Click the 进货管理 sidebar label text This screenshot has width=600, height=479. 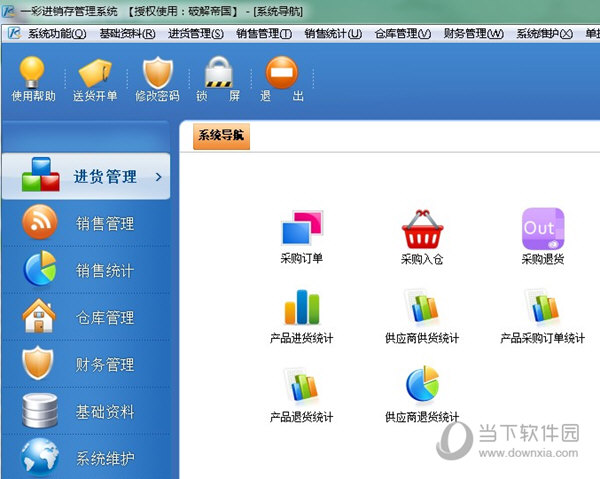click(105, 177)
